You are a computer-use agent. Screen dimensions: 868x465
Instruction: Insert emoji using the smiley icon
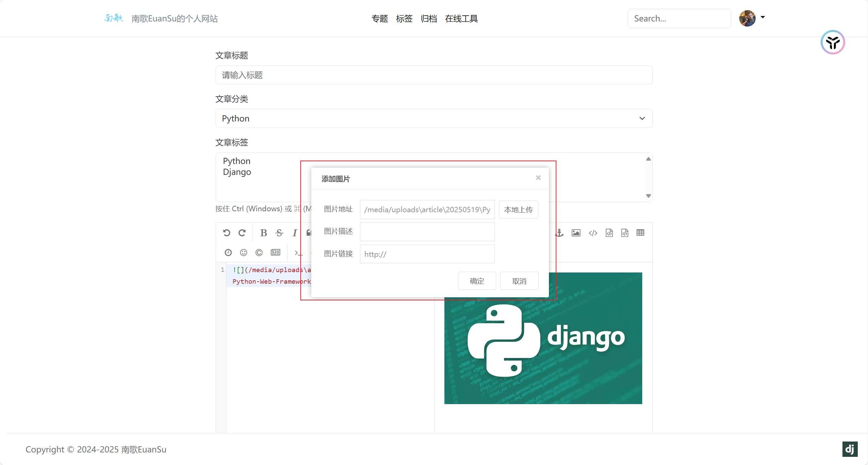[243, 252]
